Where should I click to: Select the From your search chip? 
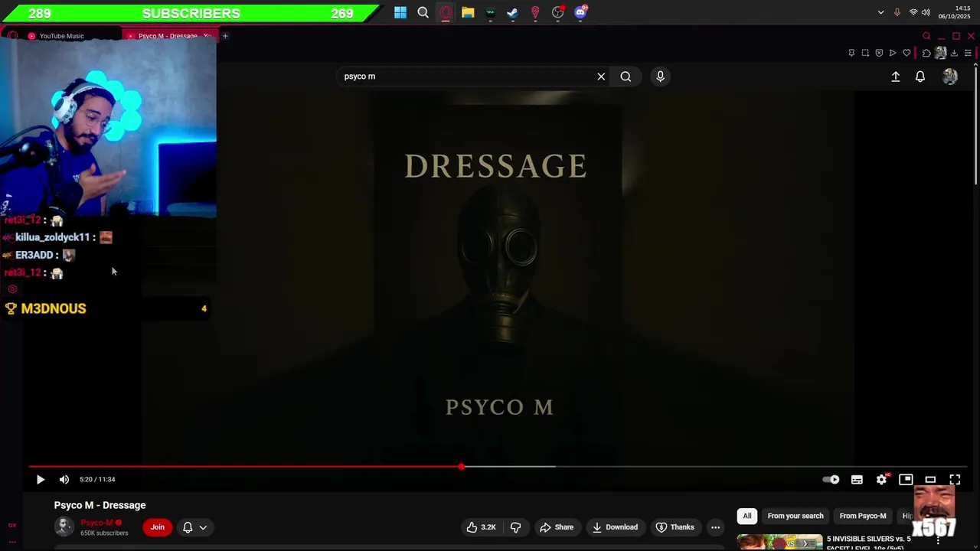[x=795, y=516]
